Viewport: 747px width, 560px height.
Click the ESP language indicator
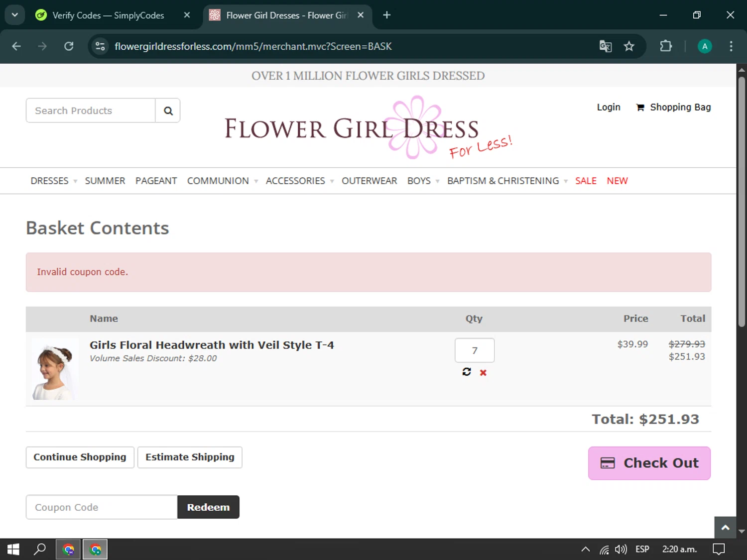click(x=642, y=549)
